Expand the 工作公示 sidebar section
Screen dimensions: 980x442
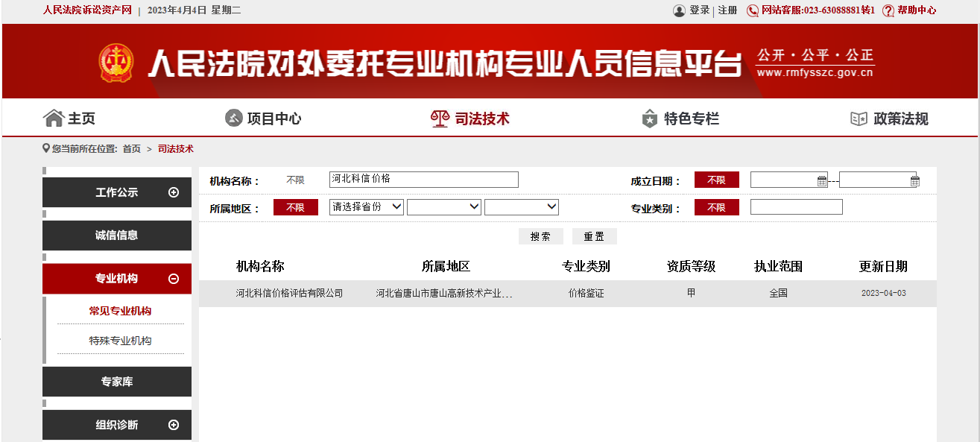tap(174, 192)
